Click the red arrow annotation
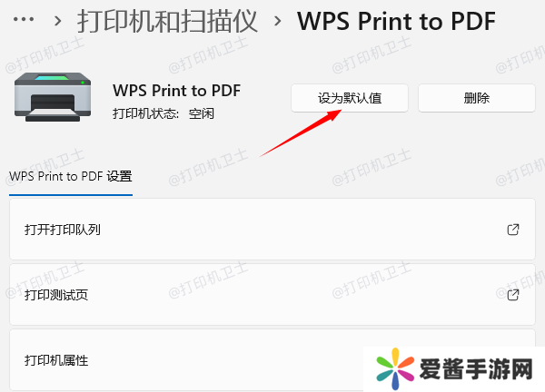Image resolution: width=545 pixels, height=392 pixels. click(x=301, y=133)
